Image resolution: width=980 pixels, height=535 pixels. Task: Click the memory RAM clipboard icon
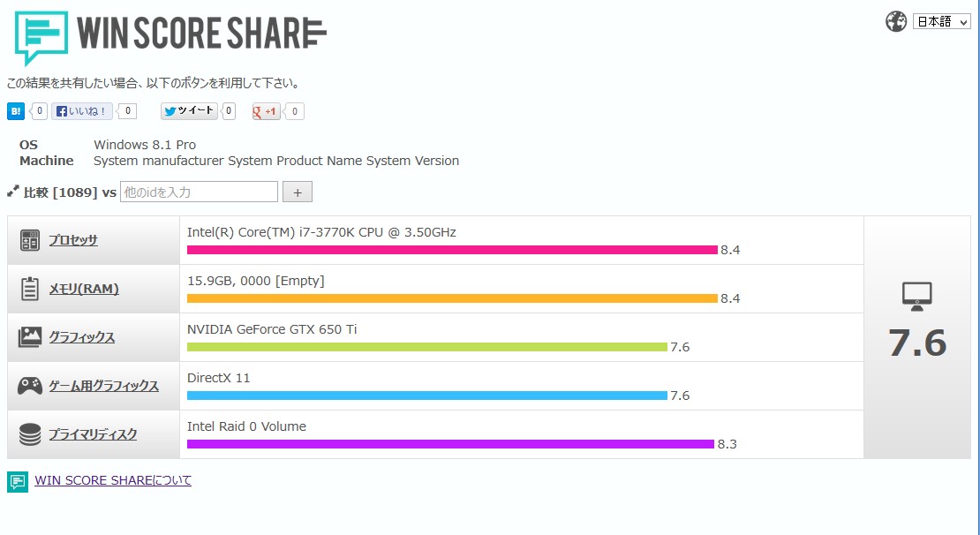(x=30, y=289)
